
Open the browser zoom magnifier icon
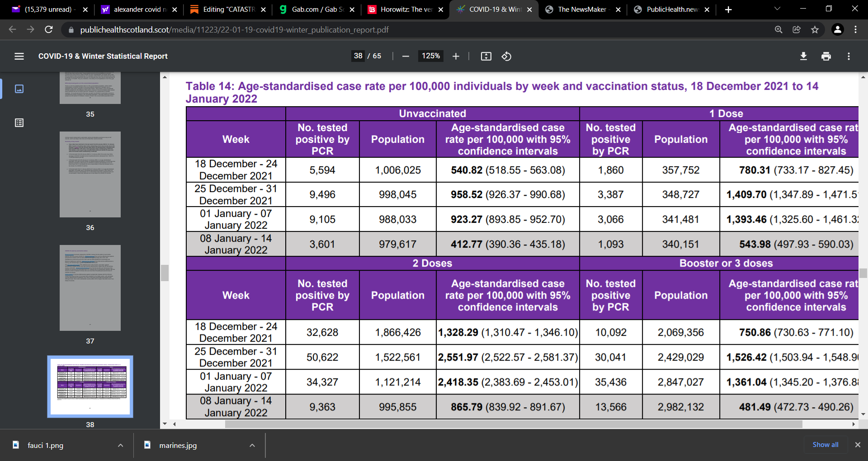point(778,29)
